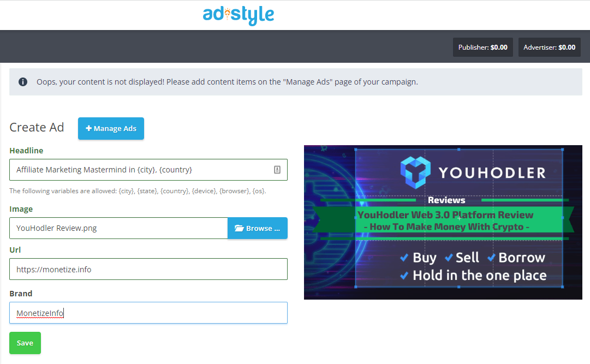Screen dimensions: 590x364
Task: Click the 'Image' label
Action: tap(21, 209)
